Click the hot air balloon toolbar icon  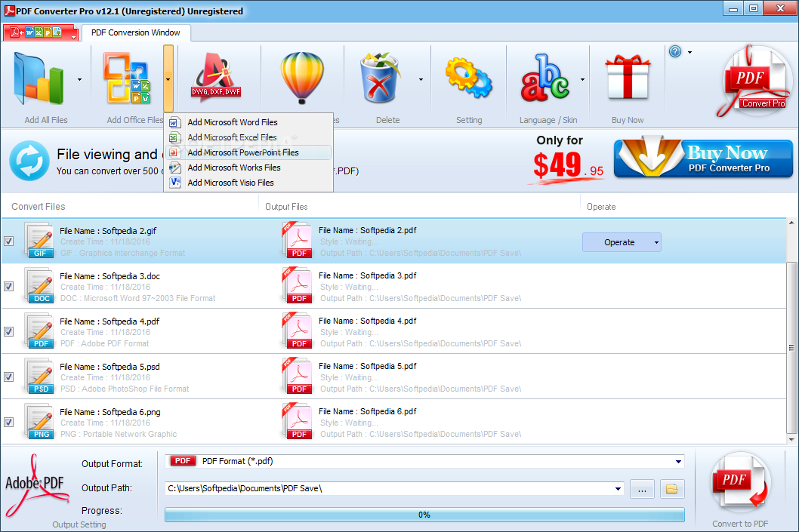click(302, 78)
